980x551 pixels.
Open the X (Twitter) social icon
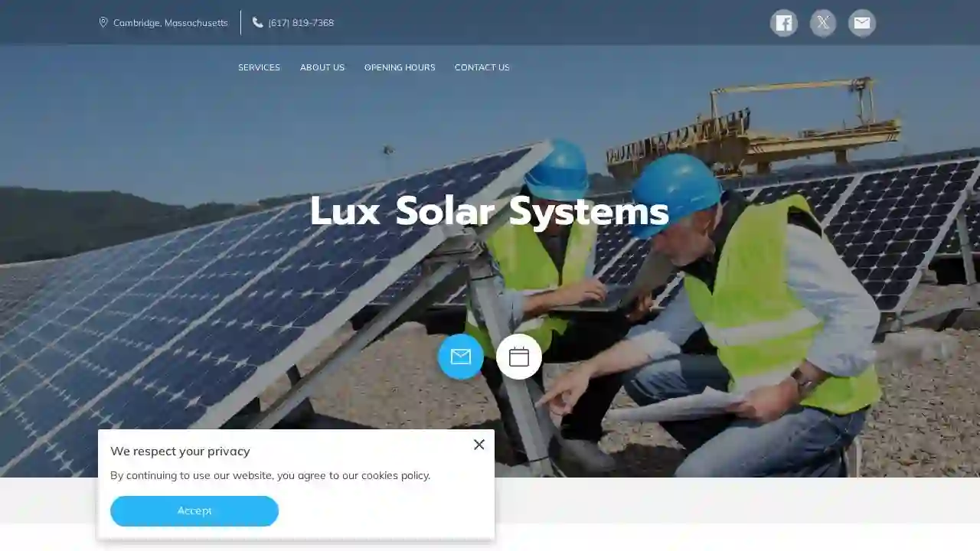click(x=823, y=23)
